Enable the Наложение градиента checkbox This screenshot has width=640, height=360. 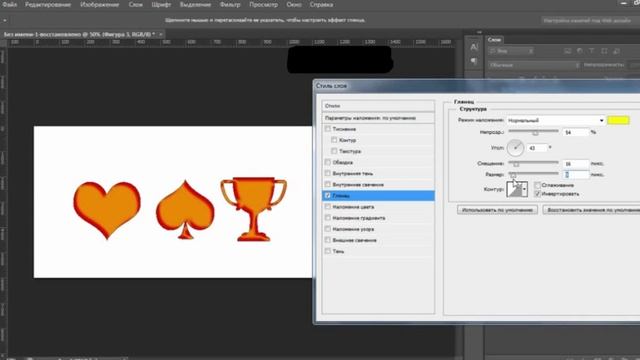tap(328, 218)
